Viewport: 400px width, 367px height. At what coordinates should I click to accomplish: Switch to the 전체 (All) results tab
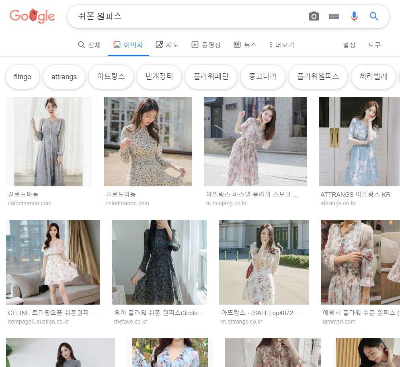pos(89,45)
